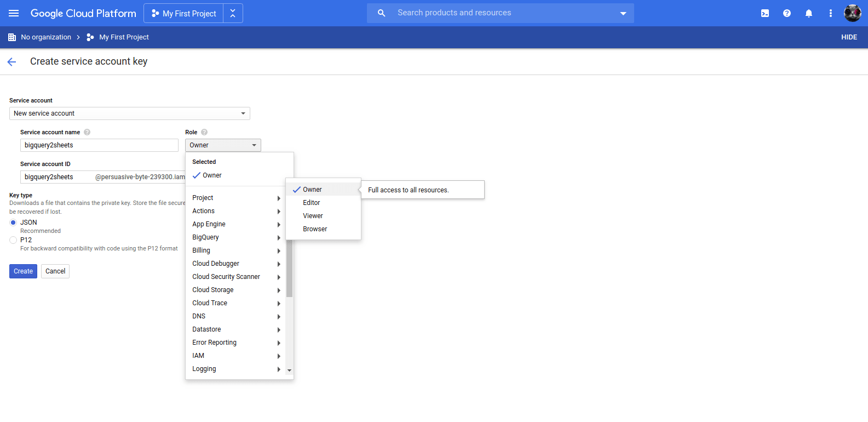Select the JSON key type radio
The width and height of the screenshot is (868, 422).
click(13, 223)
